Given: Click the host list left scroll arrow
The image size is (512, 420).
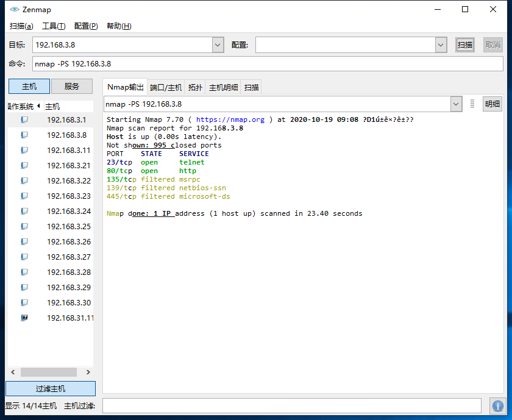Looking at the screenshot, I should point(13,372).
